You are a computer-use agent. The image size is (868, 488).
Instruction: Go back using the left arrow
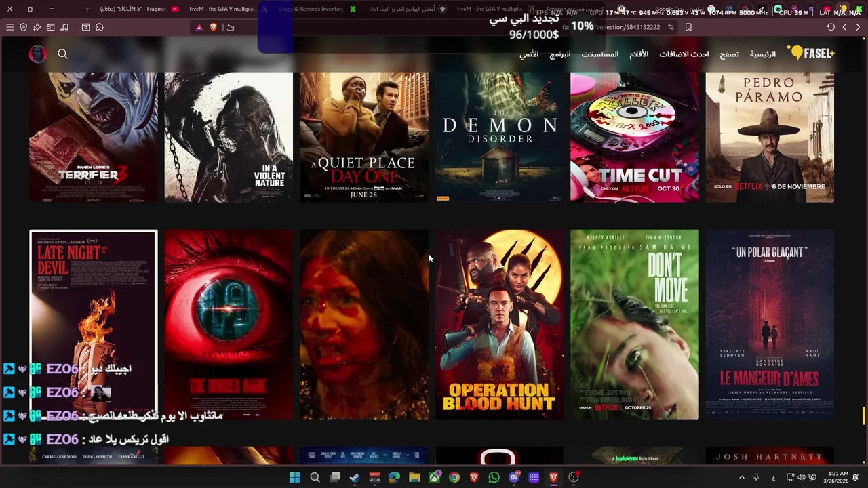(x=844, y=27)
